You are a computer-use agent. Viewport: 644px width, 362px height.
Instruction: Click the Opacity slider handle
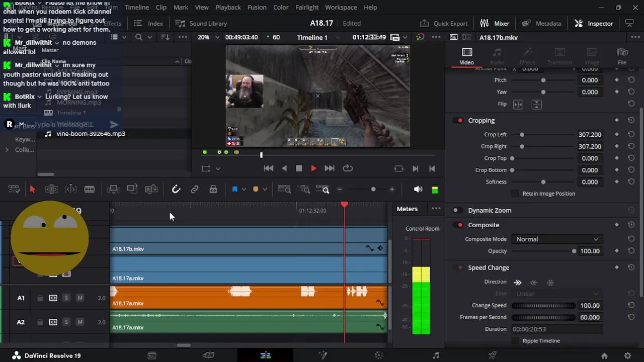click(574, 251)
